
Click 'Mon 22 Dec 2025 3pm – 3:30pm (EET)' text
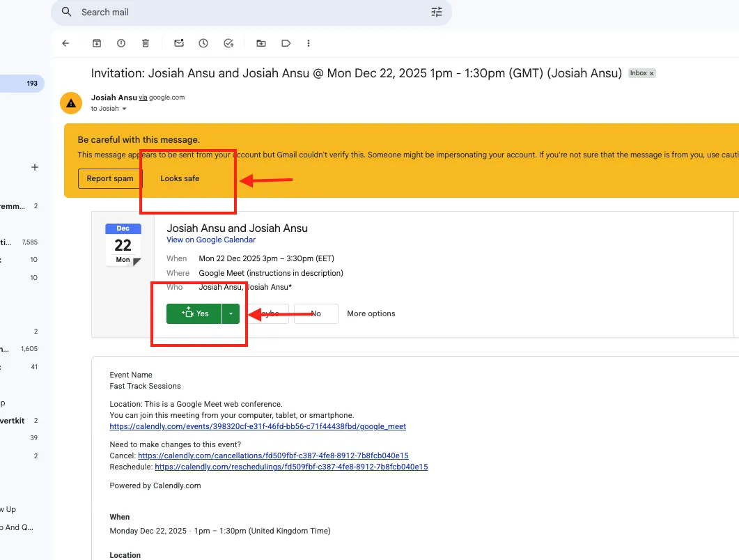266,259
